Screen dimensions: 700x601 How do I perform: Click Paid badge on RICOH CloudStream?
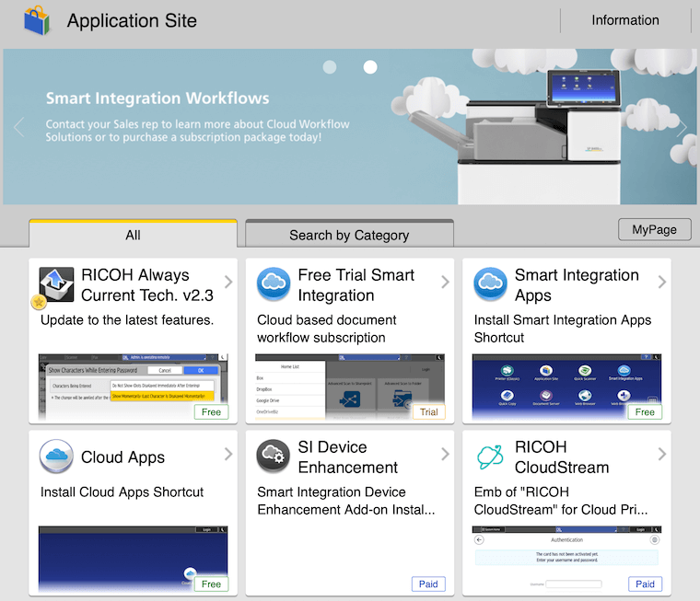coord(645,584)
